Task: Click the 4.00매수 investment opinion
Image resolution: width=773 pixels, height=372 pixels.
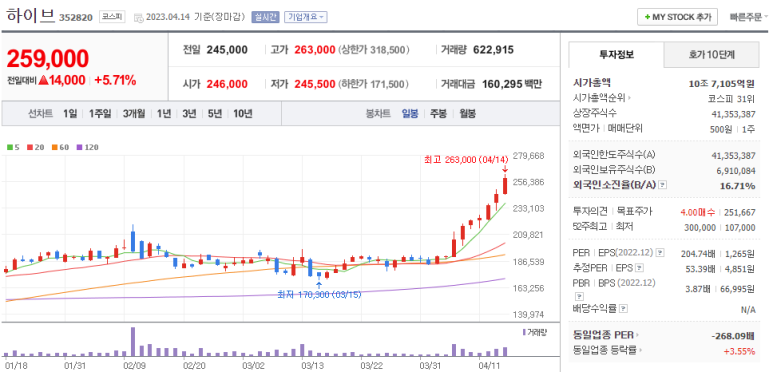Action: click(x=697, y=213)
